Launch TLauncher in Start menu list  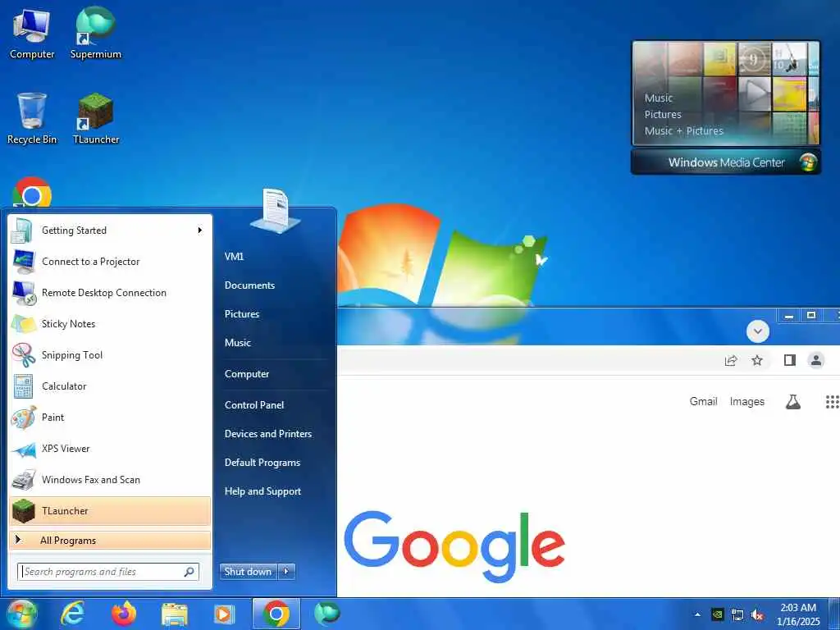click(110, 510)
